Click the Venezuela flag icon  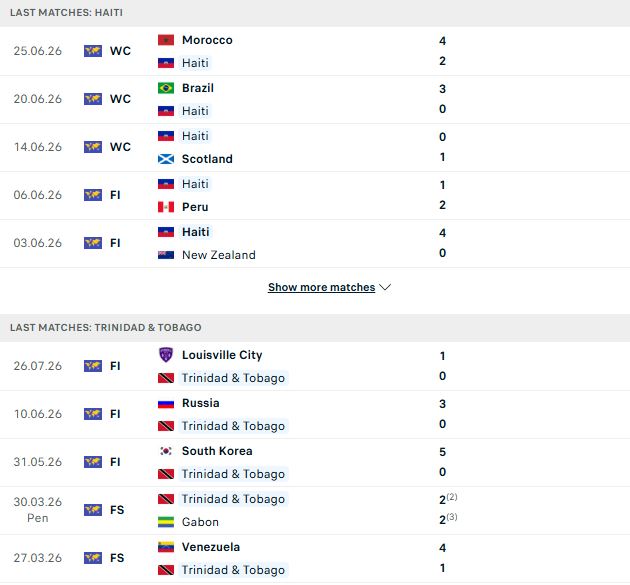pyautogui.click(x=166, y=547)
